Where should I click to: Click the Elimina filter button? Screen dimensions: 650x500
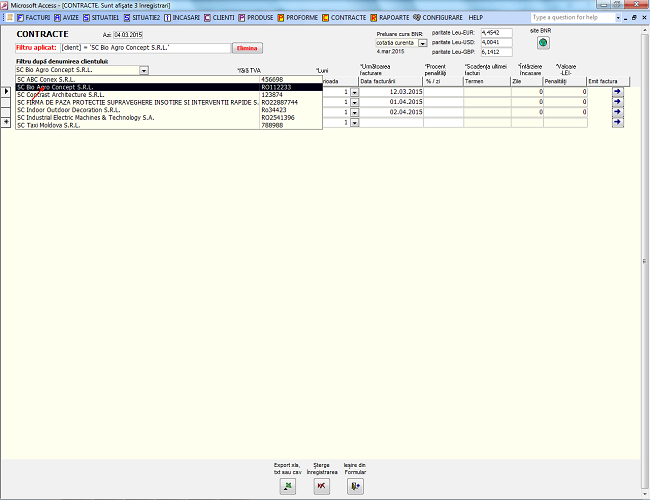pyautogui.click(x=247, y=48)
